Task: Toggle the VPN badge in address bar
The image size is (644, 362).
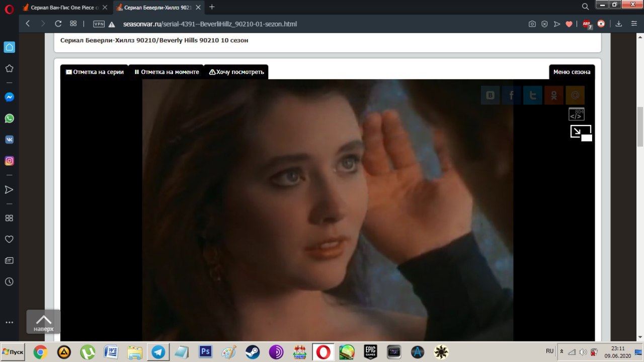Action: (99, 24)
